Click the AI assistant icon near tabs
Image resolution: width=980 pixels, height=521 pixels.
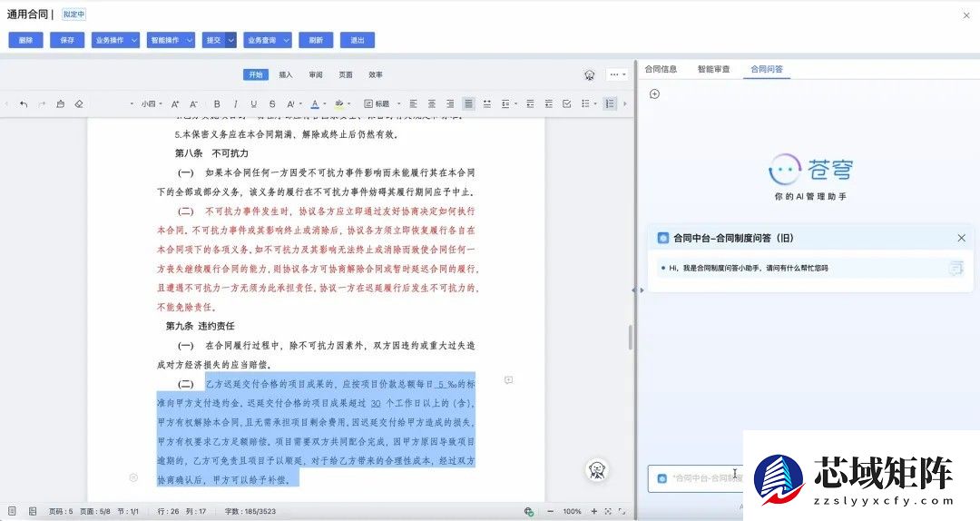(590, 75)
